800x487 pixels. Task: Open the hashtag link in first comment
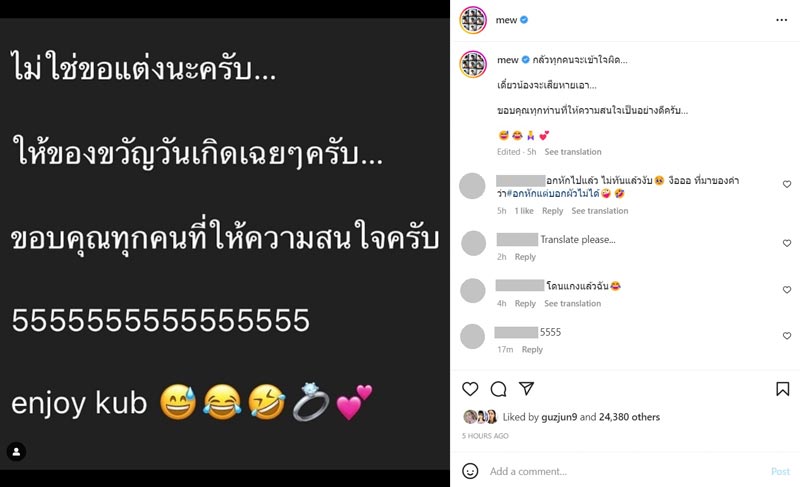553,193
